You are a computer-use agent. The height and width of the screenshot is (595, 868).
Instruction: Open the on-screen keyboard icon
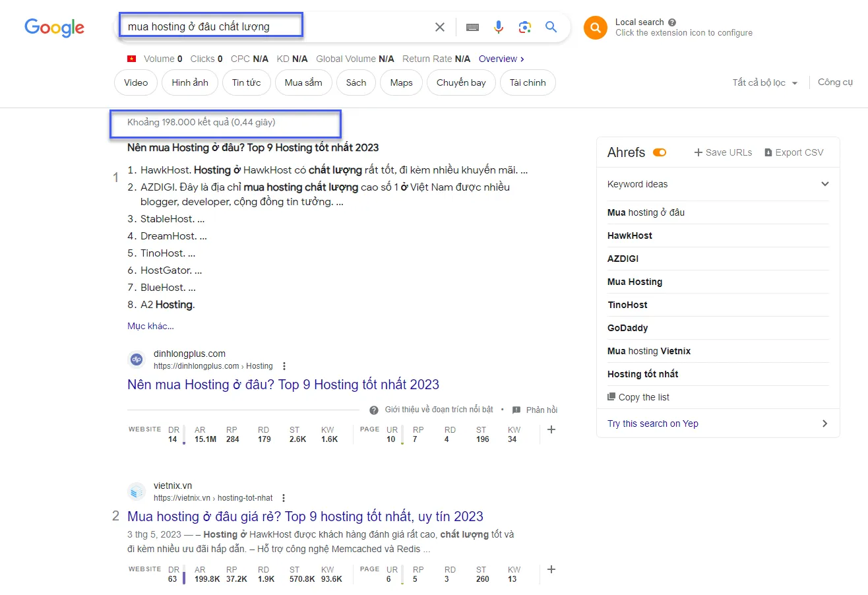(x=472, y=27)
